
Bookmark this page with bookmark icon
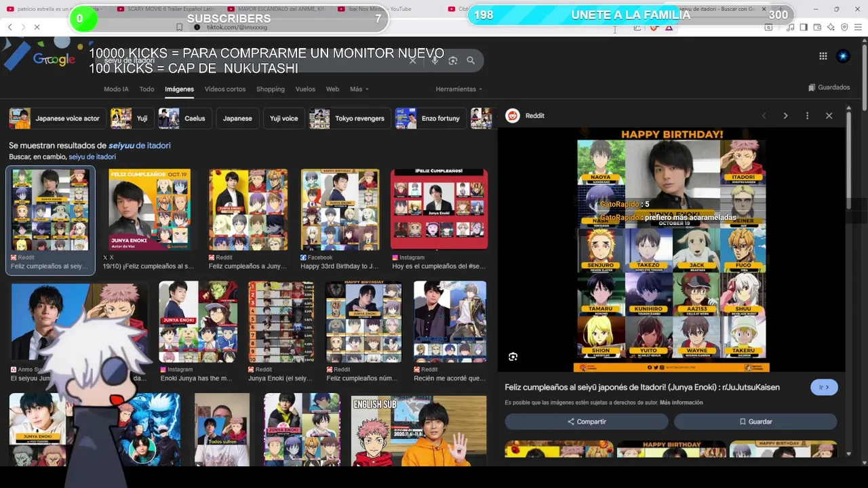tap(179, 27)
